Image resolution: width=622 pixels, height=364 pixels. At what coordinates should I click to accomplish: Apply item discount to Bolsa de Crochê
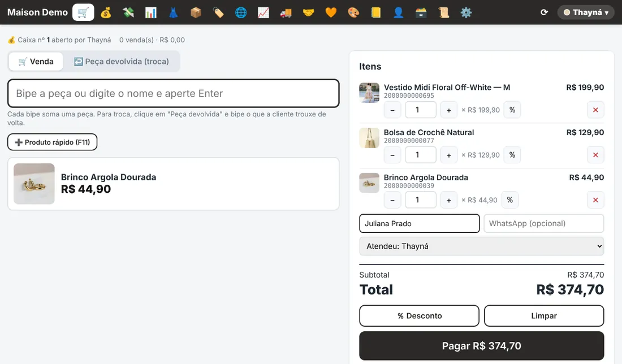tap(512, 155)
